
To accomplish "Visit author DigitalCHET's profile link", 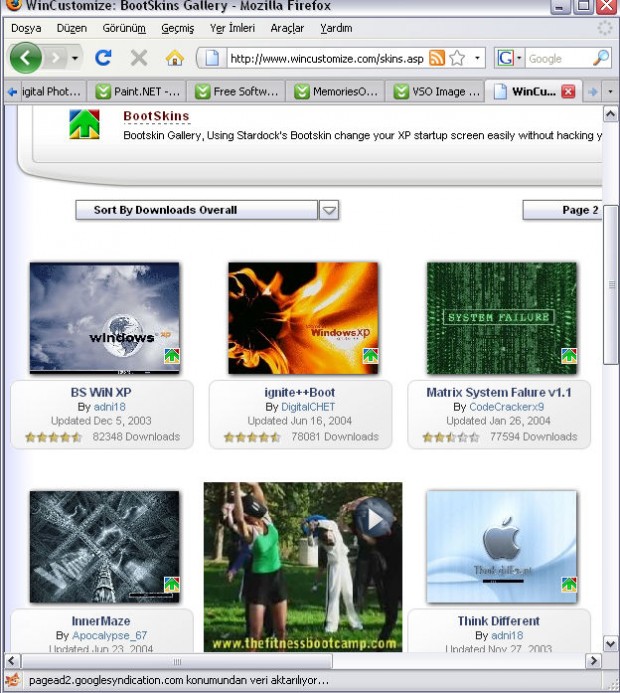I will [308, 407].
